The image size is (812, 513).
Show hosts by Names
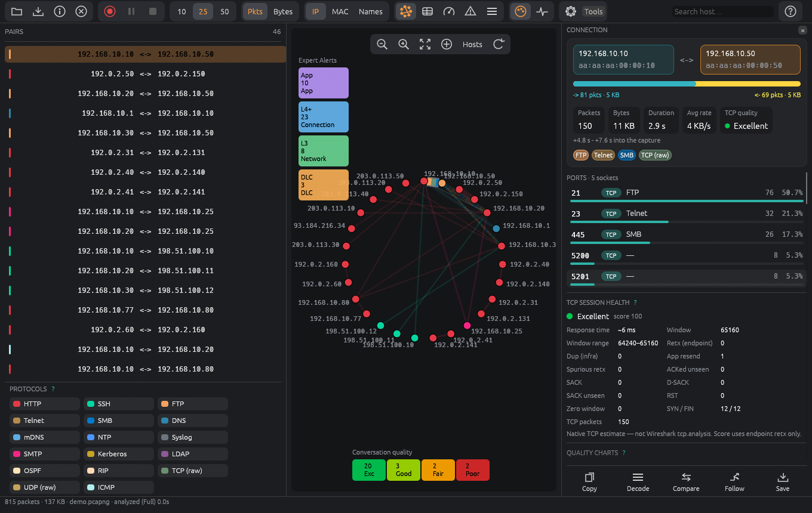(371, 11)
